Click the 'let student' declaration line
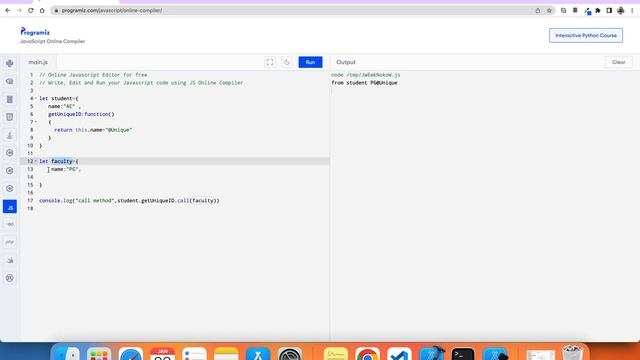 click(59, 98)
